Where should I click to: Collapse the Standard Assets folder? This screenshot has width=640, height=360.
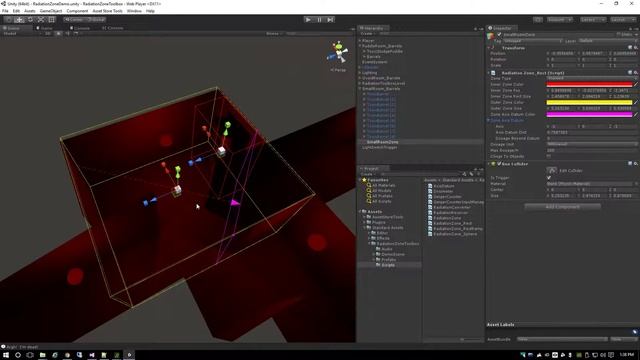pyautogui.click(x=364, y=227)
